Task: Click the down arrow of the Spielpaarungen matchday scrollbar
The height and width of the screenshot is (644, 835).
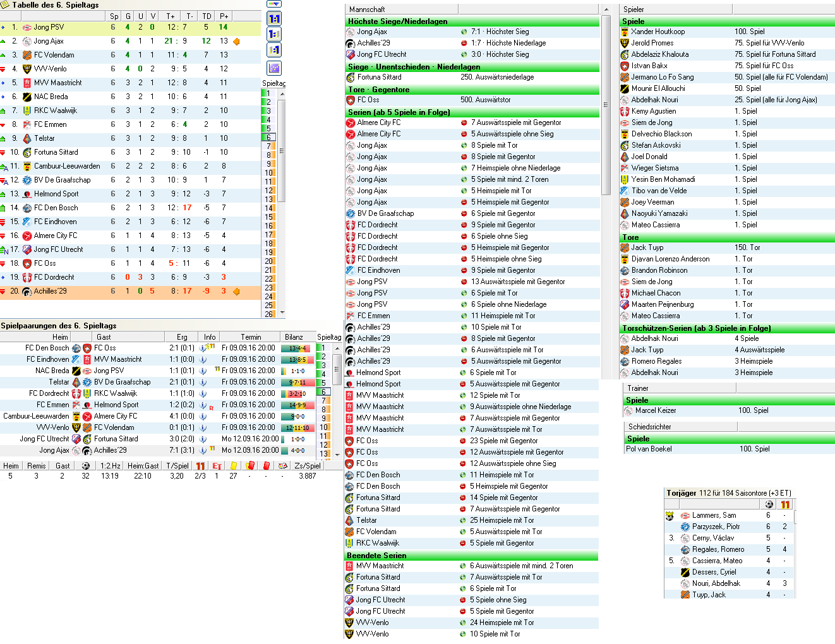Action: coord(337,453)
